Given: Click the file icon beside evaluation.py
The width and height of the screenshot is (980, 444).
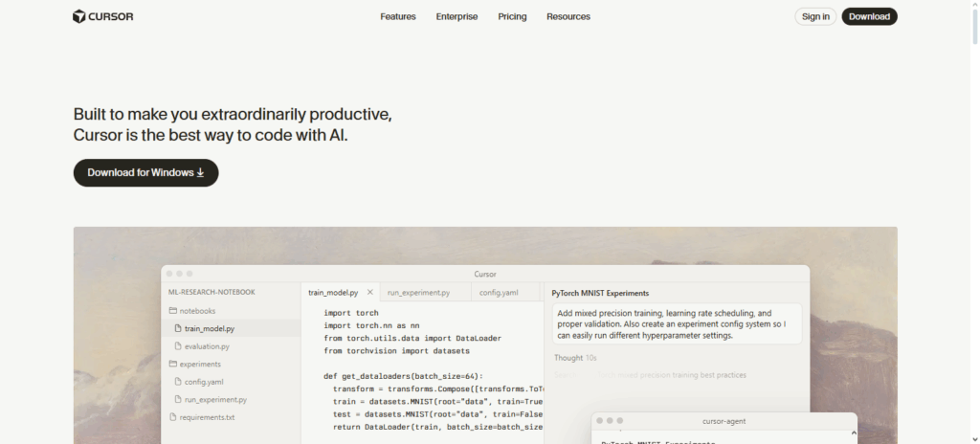Looking at the screenshot, I should (177, 346).
